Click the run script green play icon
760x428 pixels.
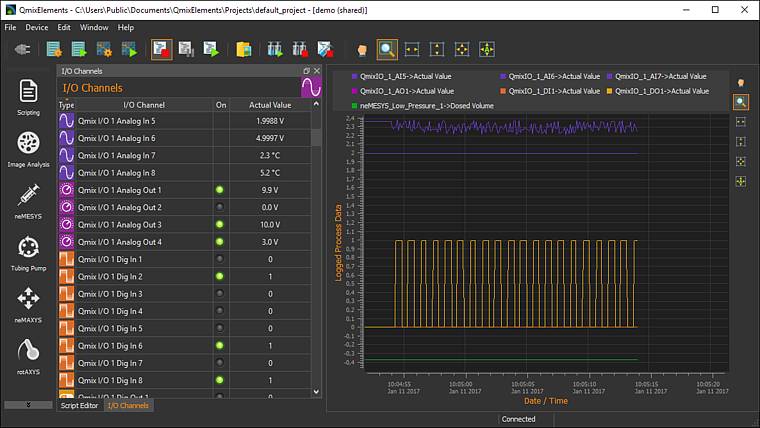pyautogui.click(x=211, y=49)
